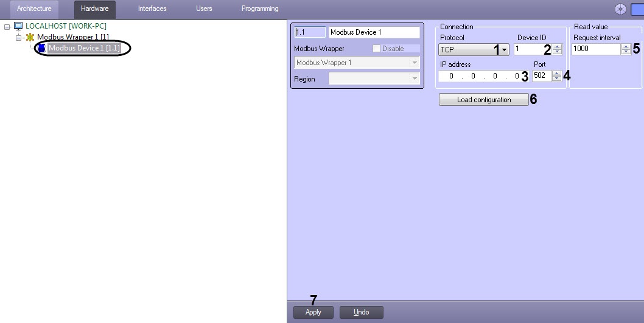Select Modbus Device 1 [1.1] tree item
The height and width of the screenshot is (323, 644).
[84, 48]
